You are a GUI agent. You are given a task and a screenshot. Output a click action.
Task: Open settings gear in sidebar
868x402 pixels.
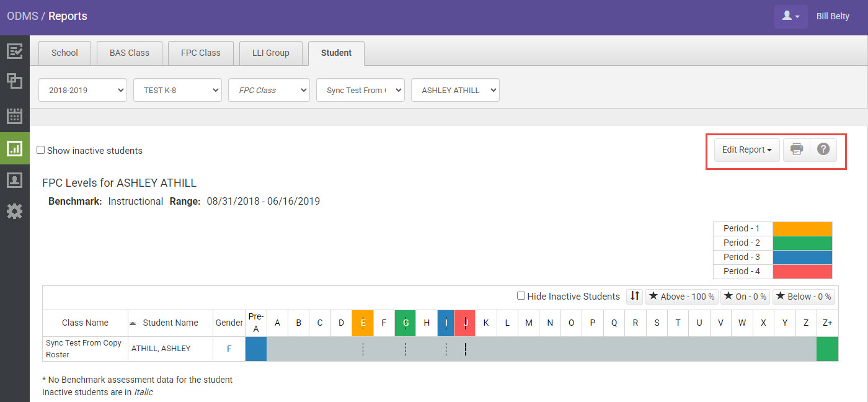14,212
